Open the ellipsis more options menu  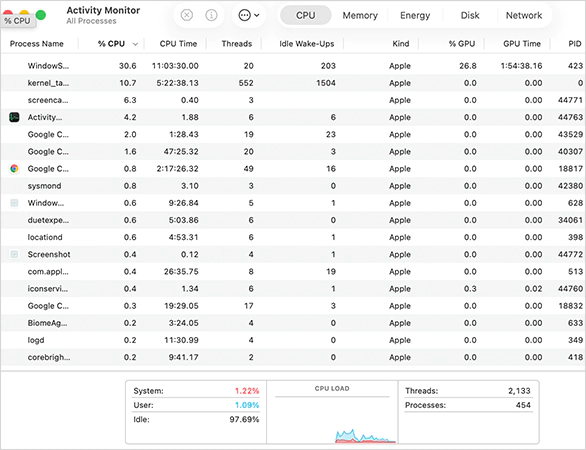(x=249, y=15)
